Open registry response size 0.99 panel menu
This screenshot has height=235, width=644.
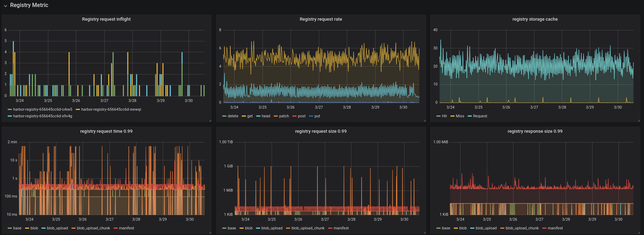pos(535,131)
